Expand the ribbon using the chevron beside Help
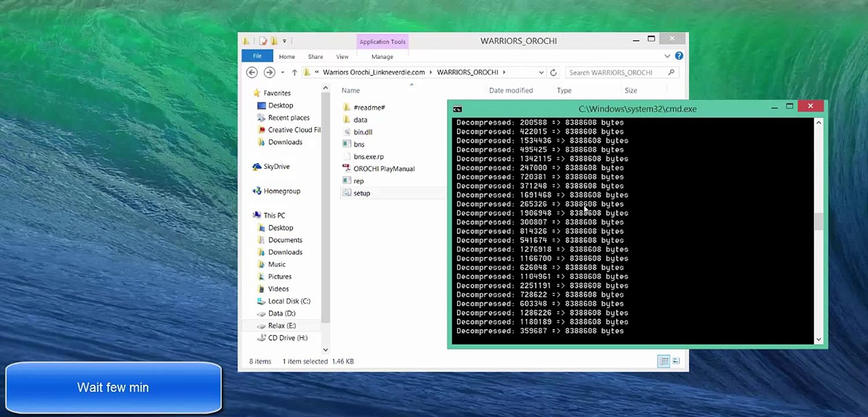 click(667, 56)
